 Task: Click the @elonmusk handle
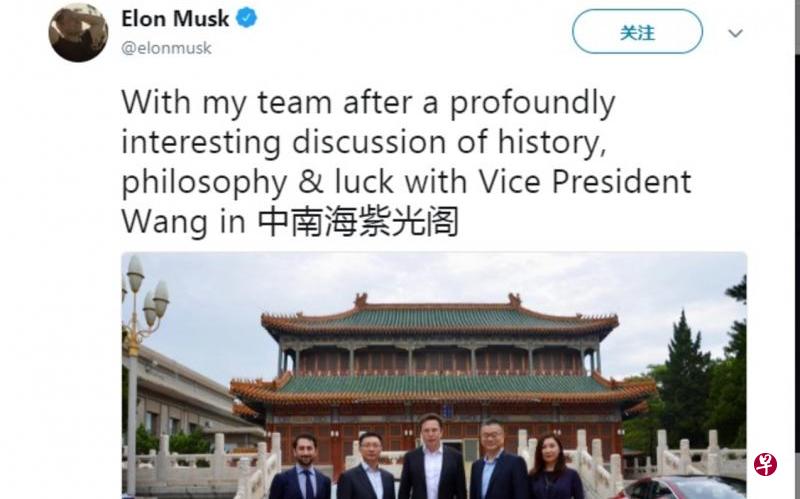[x=166, y=47]
